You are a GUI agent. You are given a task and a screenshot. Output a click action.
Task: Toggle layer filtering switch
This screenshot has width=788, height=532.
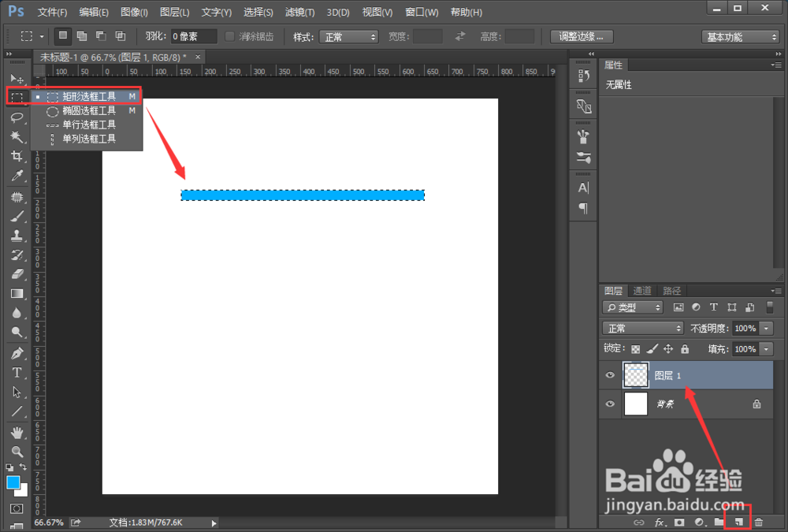click(769, 307)
